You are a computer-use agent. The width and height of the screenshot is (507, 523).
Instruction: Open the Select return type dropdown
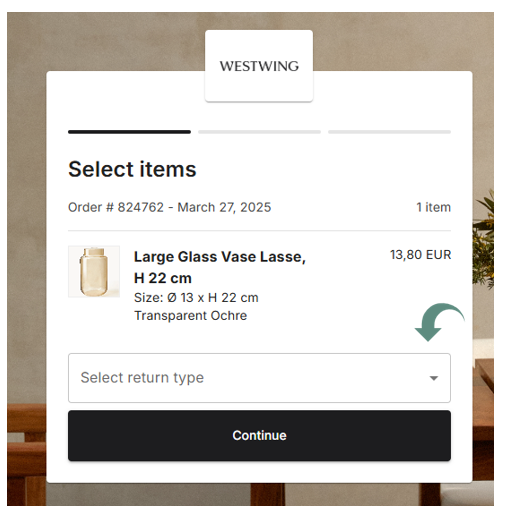tap(259, 378)
